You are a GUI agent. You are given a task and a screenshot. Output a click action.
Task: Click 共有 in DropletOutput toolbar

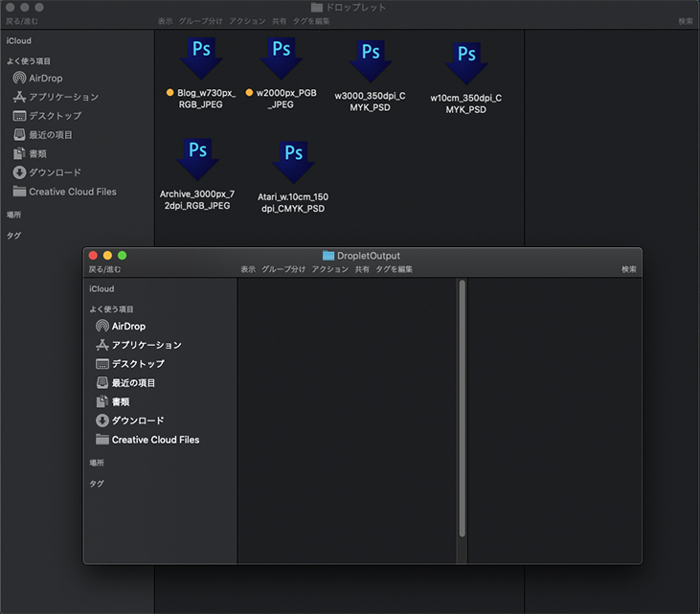pos(362,269)
